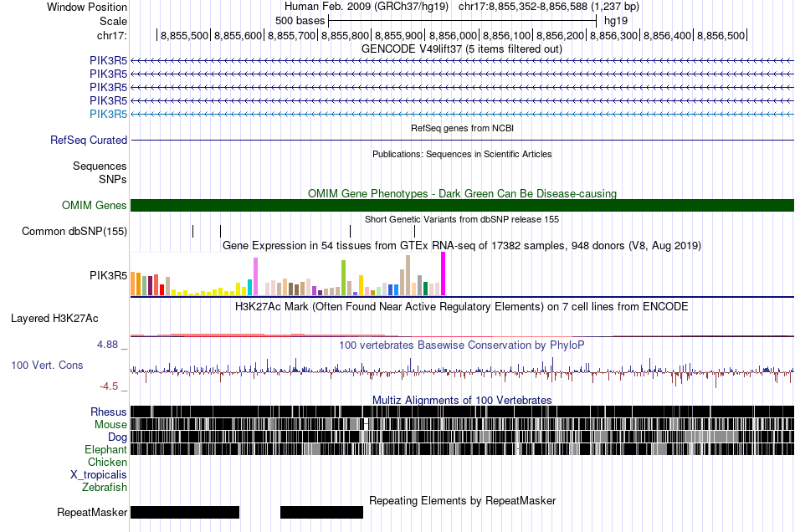Open 'Publications: Sequences in Scientific Articles' title

[462, 154]
